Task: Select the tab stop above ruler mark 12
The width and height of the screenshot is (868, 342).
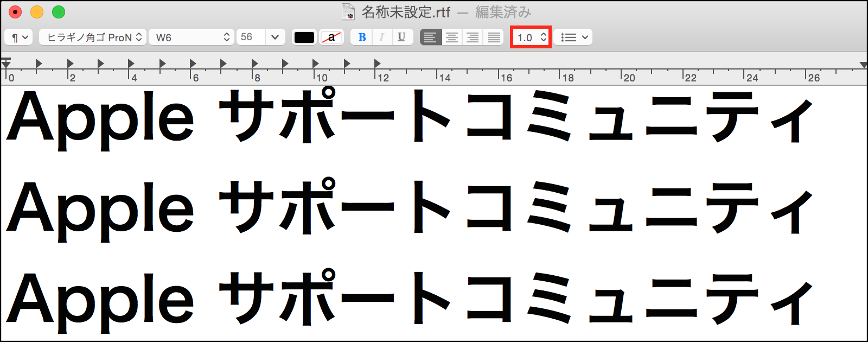Action: tap(377, 64)
